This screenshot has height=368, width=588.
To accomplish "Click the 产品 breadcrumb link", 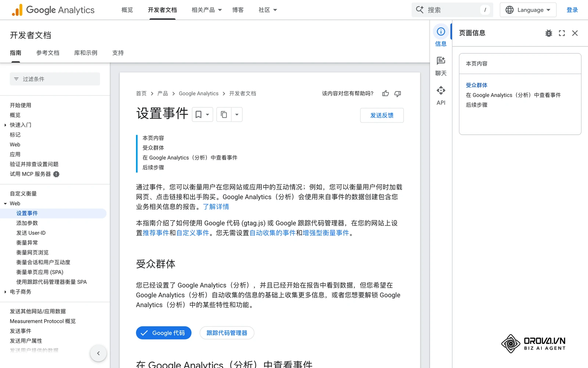I will [x=162, y=93].
